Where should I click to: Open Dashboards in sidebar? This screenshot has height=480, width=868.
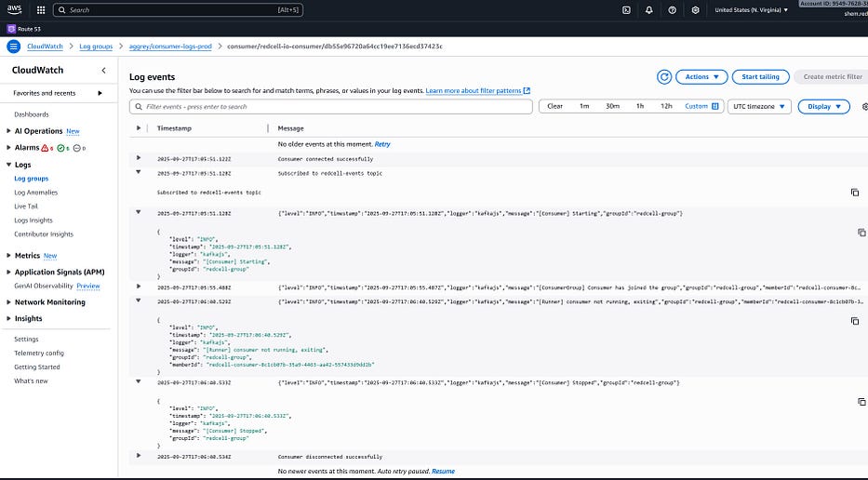tap(32, 114)
